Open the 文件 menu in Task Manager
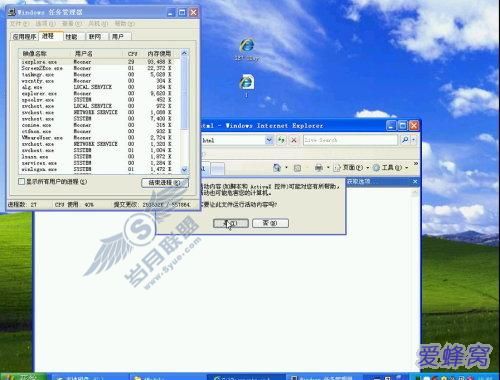The height and width of the screenshot is (380, 500). (19, 24)
